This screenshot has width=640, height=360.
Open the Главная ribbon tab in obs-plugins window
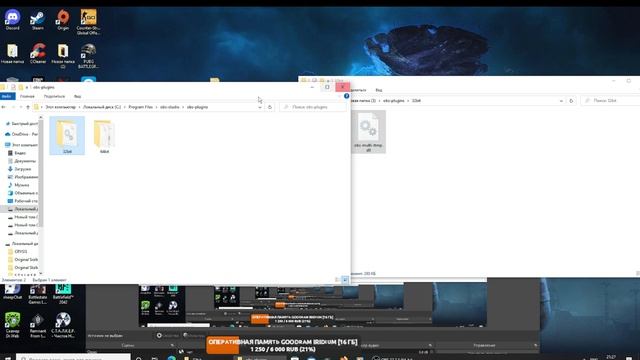pos(27,96)
